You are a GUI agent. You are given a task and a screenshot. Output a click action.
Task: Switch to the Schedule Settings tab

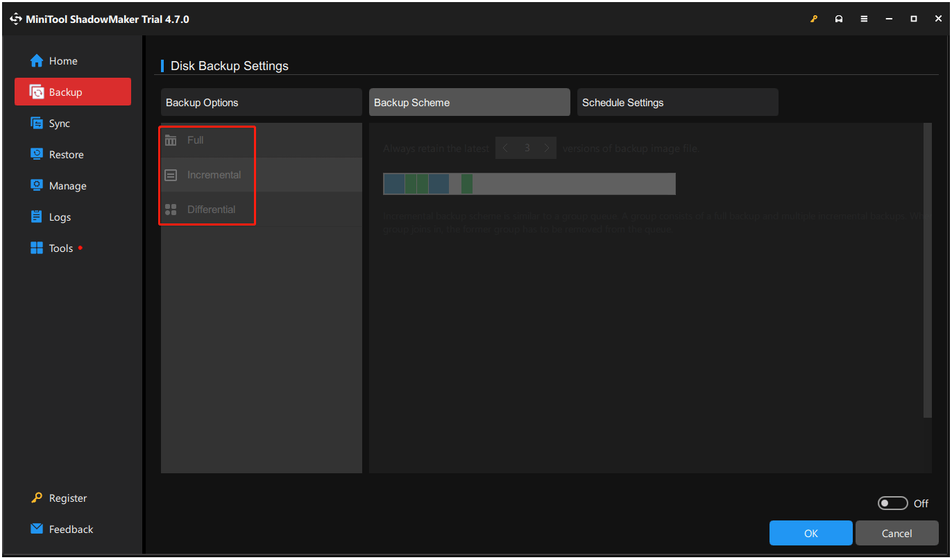pyautogui.click(x=678, y=102)
